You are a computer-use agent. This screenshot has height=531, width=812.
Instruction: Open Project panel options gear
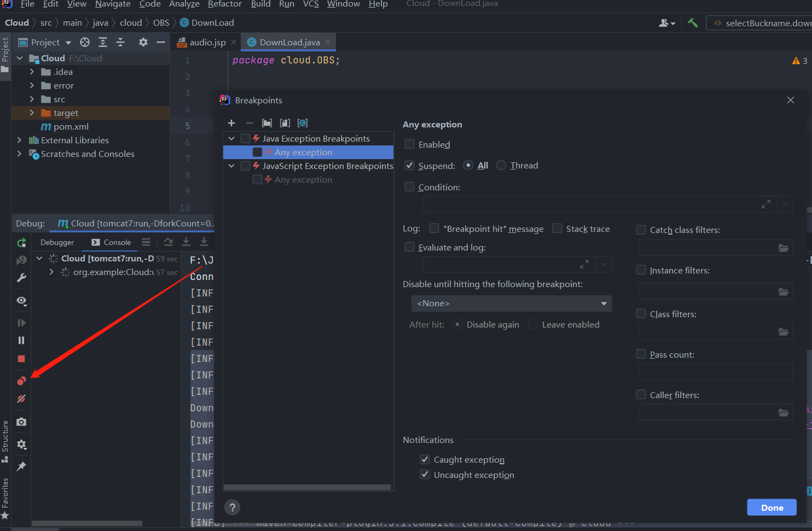143,42
